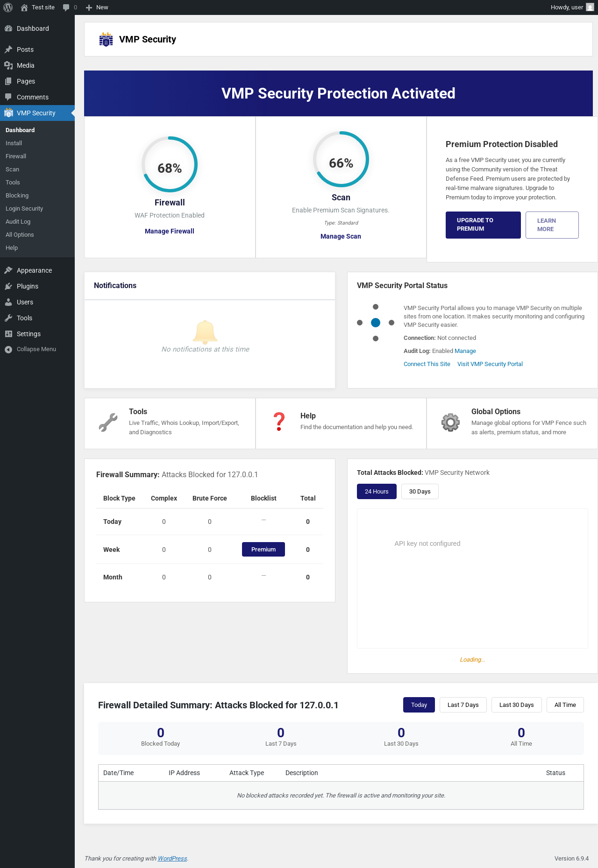Open the Test site home icon

click(x=24, y=7)
